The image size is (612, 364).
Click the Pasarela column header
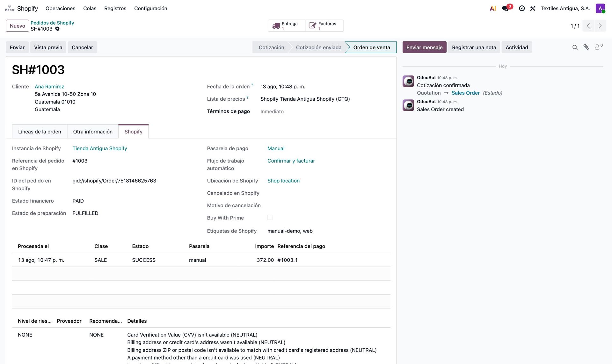(x=199, y=246)
